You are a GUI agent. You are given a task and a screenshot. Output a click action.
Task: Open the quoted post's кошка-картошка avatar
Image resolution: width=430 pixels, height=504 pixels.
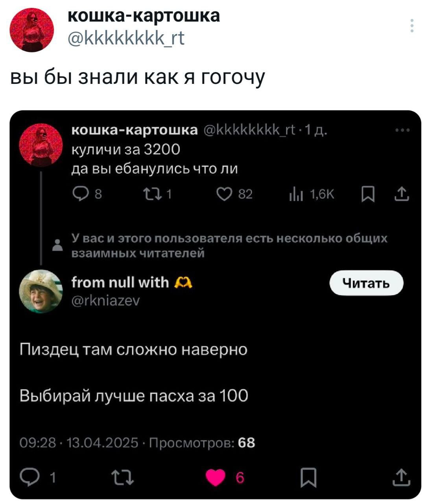click(41, 144)
